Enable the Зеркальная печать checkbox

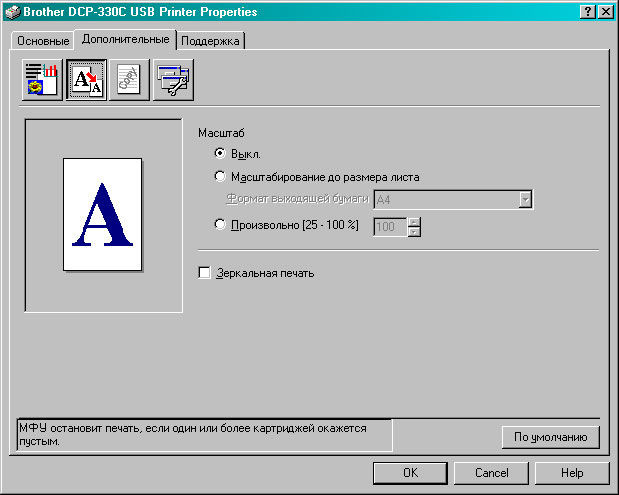click(x=204, y=273)
